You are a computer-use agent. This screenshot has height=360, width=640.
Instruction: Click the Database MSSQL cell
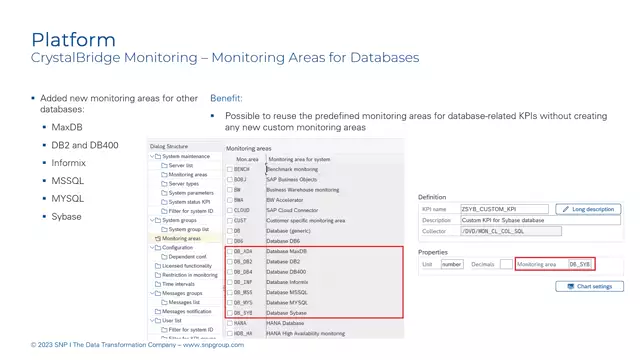pos(287,292)
